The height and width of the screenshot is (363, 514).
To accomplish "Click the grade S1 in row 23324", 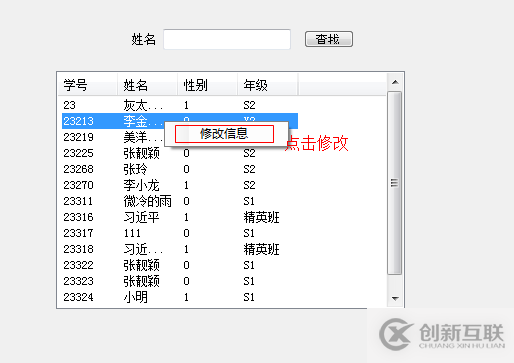I will [x=249, y=297].
